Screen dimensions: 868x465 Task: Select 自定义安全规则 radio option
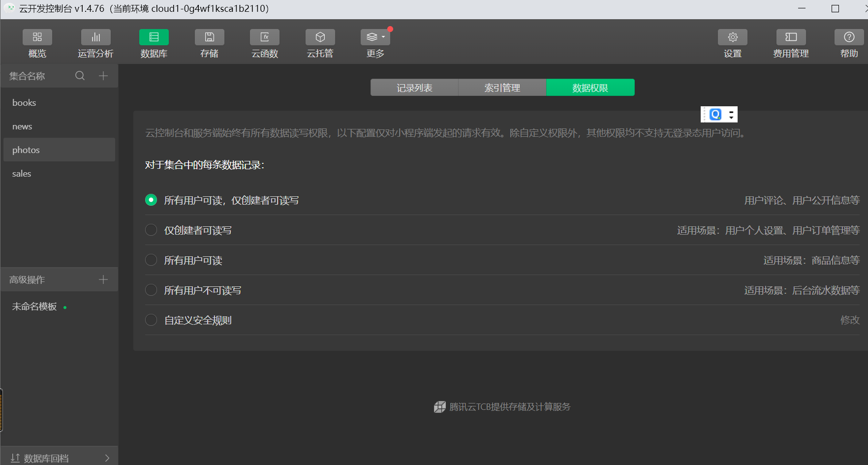click(x=151, y=320)
